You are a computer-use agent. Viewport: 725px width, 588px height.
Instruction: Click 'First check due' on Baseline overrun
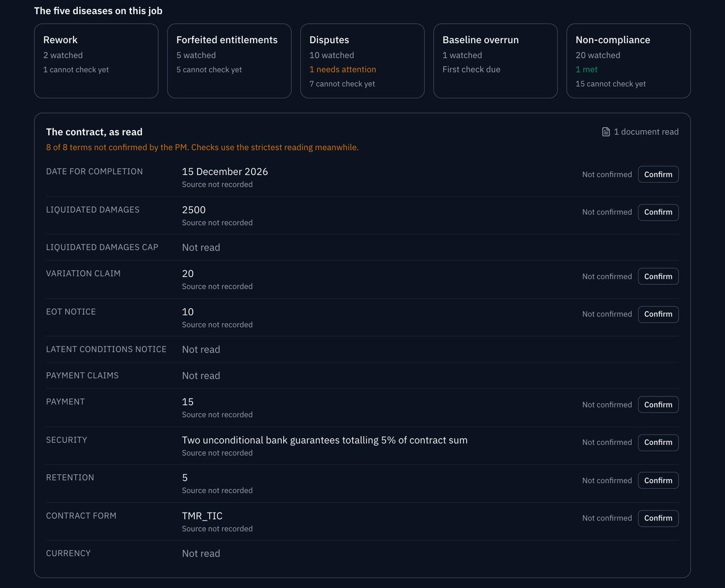tap(471, 69)
